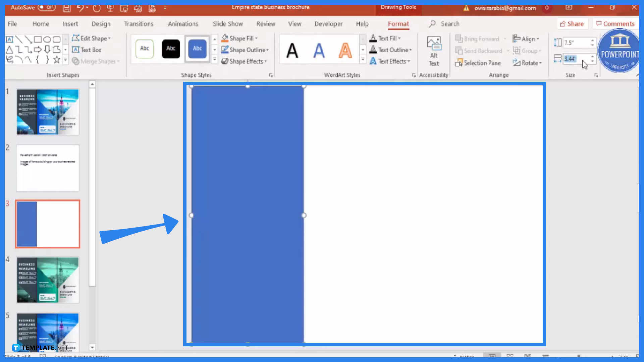Switch to the Animations tab
Screen dimensions: 644x362
point(183,24)
